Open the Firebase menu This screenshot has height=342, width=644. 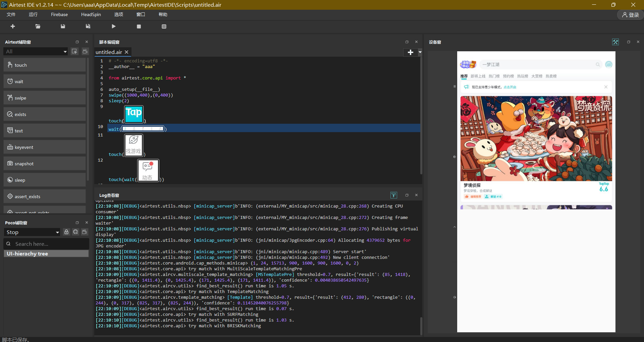59,14
